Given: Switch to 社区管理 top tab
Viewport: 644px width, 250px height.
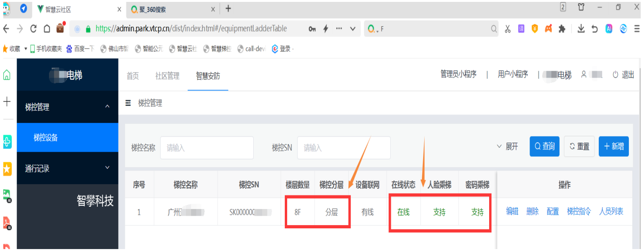Looking at the screenshot, I should pos(168,76).
